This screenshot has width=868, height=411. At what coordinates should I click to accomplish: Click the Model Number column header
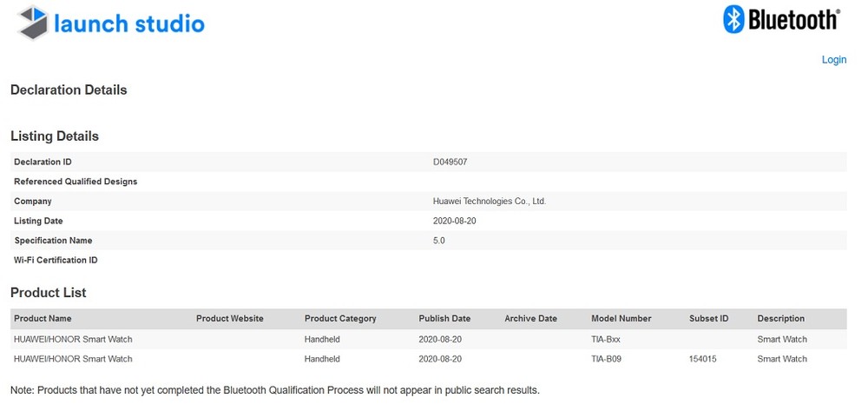pyautogui.click(x=621, y=319)
